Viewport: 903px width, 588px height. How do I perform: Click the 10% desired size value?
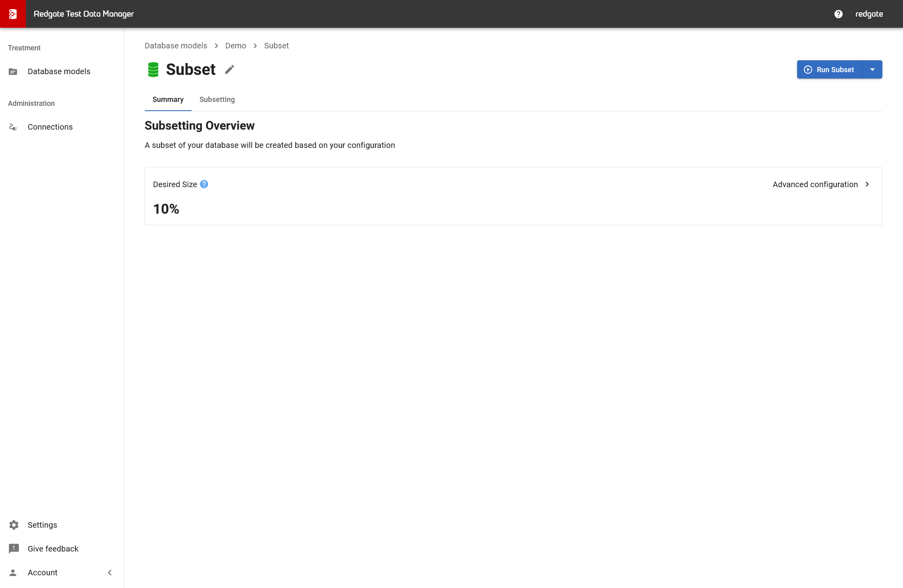click(x=166, y=209)
